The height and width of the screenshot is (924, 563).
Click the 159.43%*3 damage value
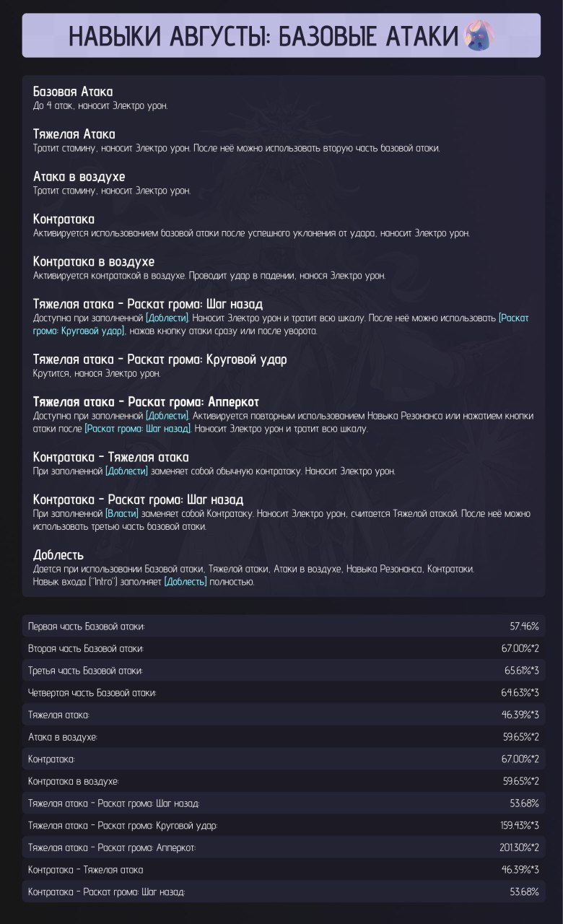pyautogui.click(x=518, y=825)
